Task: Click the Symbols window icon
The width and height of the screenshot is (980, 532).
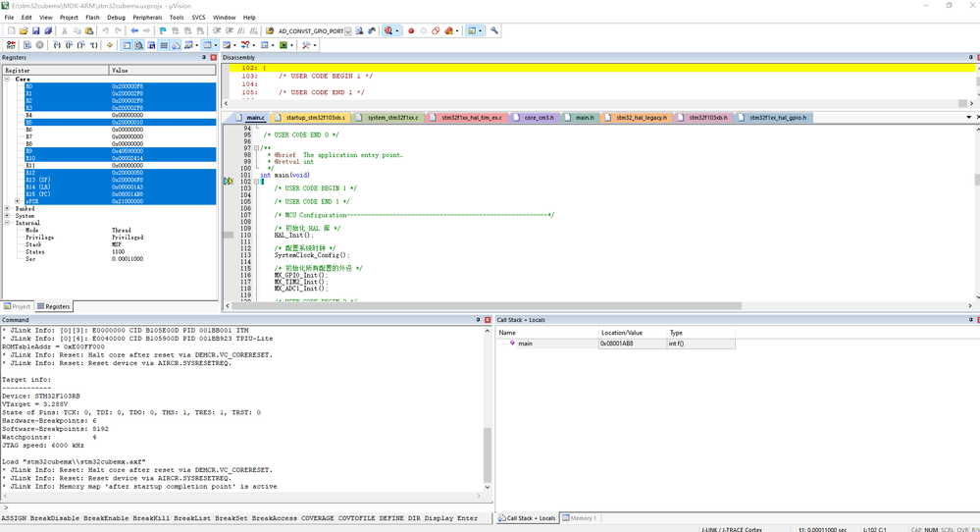Action: tap(151, 45)
